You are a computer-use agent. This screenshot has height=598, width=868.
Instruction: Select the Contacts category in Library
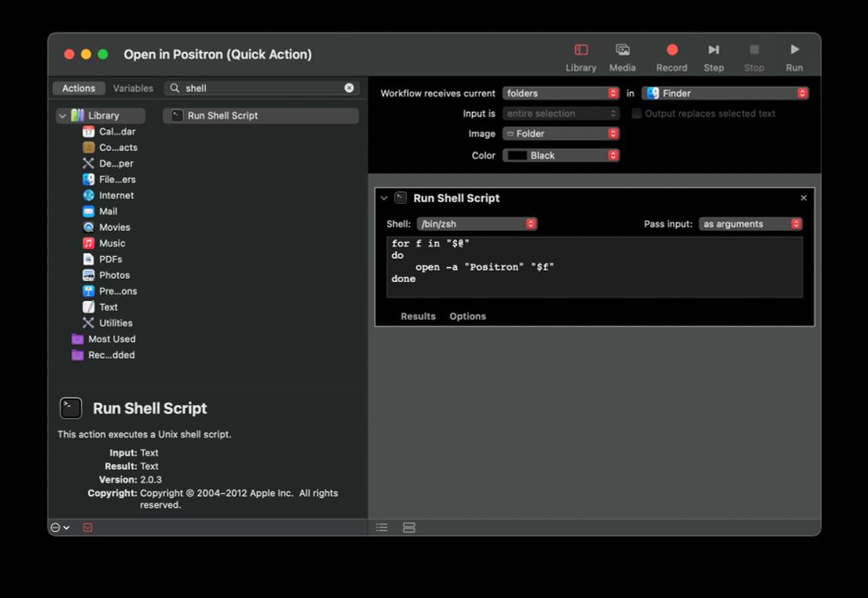tap(110, 148)
